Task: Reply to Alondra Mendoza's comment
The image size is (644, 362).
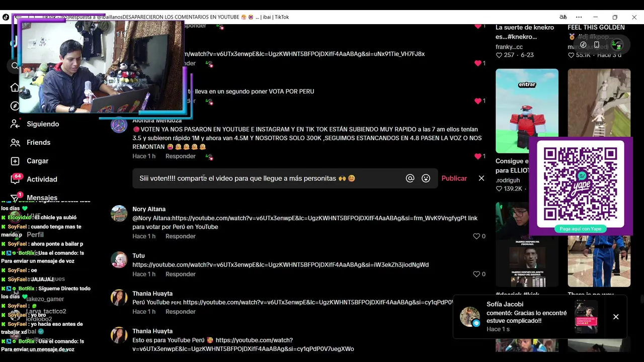Action: click(x=180, y=156)
